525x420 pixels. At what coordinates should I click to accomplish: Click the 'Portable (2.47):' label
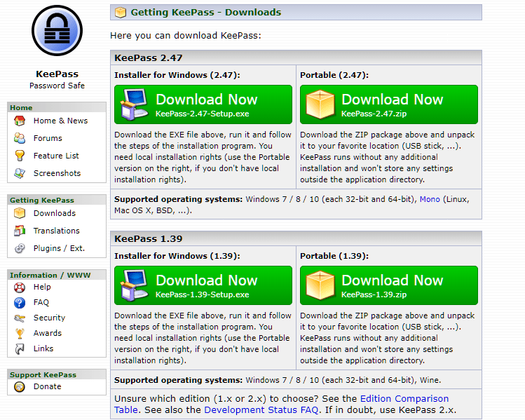click(x=334, y=75)
